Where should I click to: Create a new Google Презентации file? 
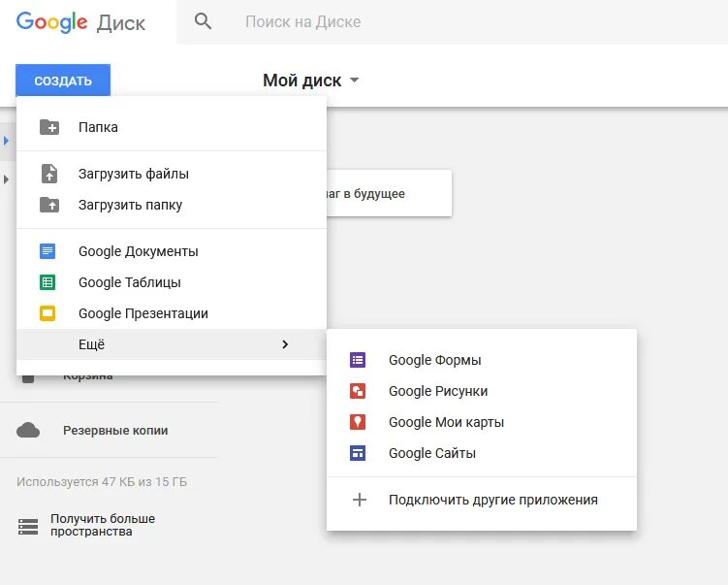pyautogui.click(x=172, y=313)
